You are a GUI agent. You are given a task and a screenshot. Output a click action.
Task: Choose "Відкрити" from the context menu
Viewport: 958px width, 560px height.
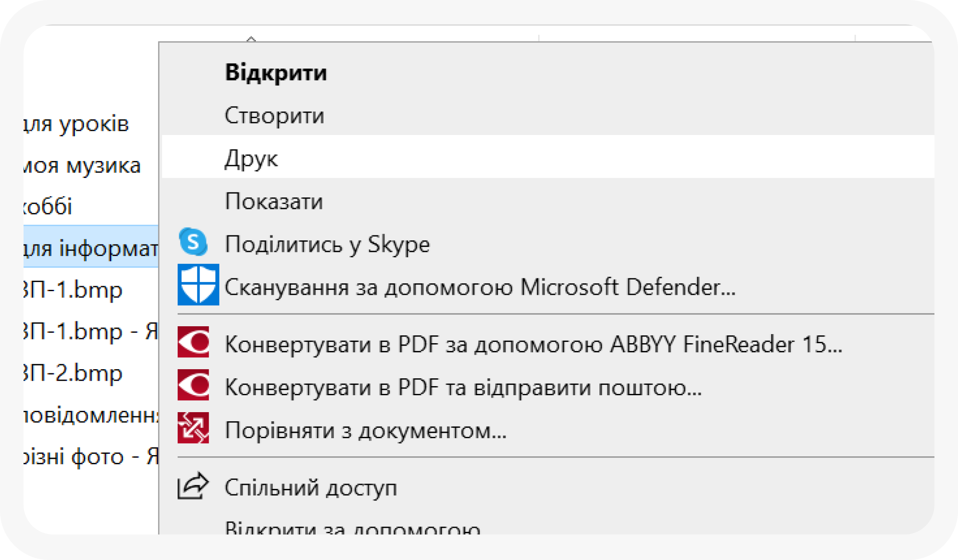pos(276,73)
